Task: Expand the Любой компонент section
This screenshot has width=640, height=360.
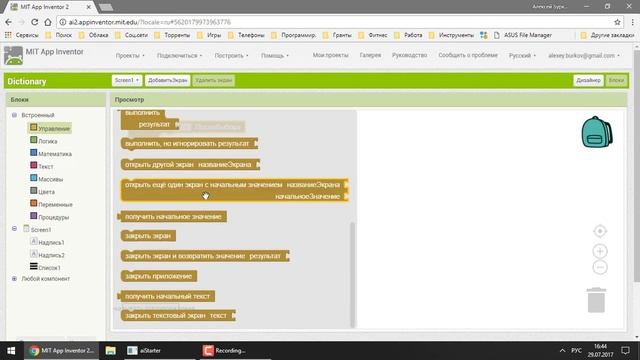Action: (14, 279)
